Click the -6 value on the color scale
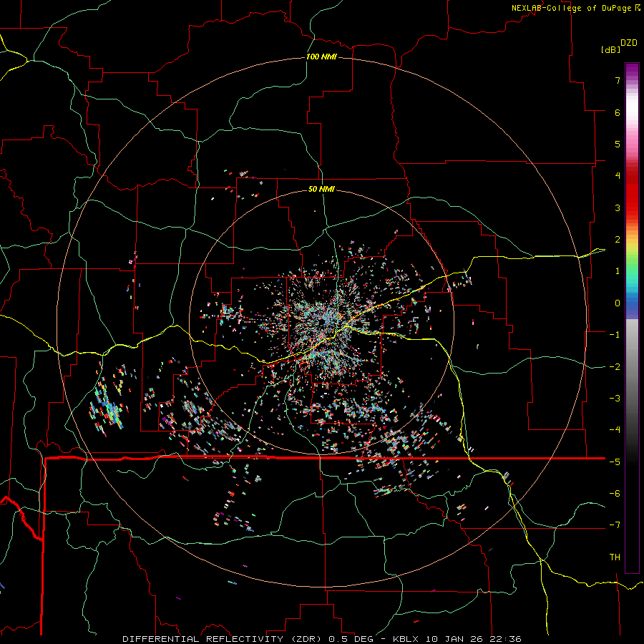 [615, 494]
